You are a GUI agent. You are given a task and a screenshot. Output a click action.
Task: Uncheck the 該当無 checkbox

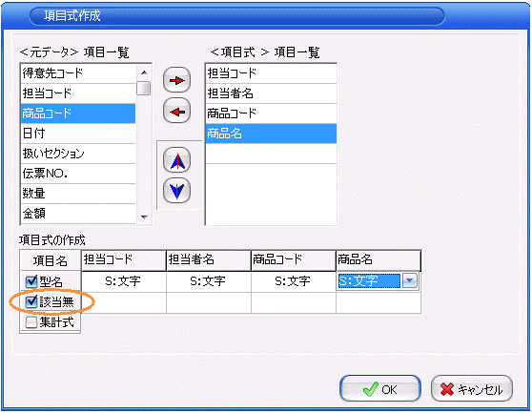31,301
